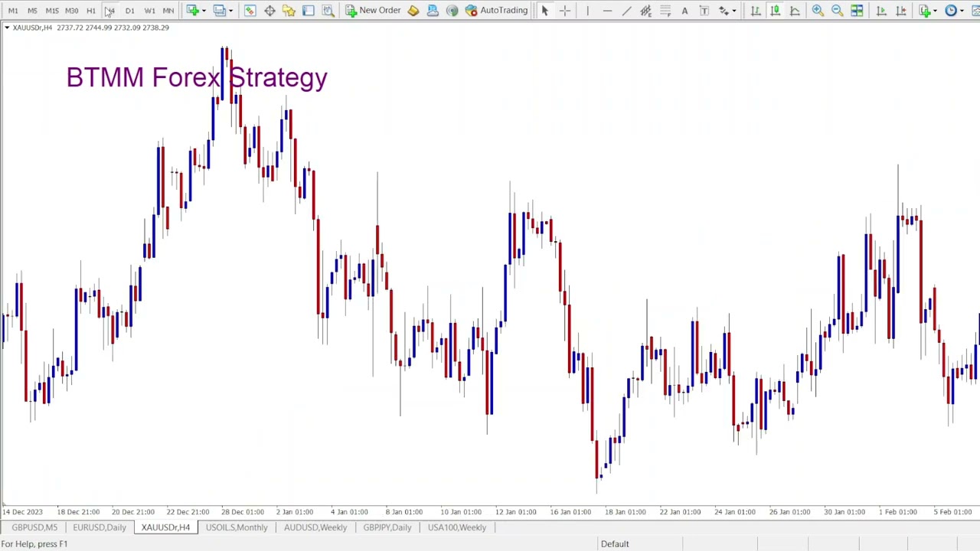Click the Default profile status entry
This screenshot has width=980, height=551.
(x=615, y=544)
